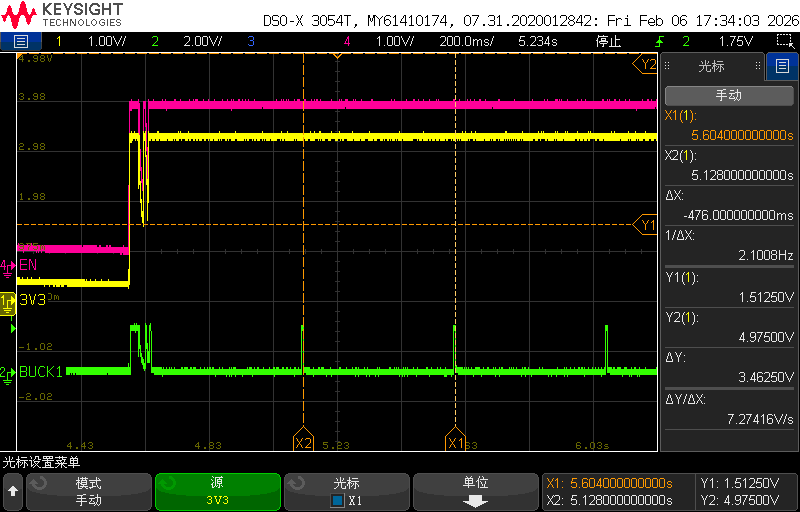Click the 200.0ms/ timebase setting
Screen dimensions: 800x512
[x=466, y=41]
